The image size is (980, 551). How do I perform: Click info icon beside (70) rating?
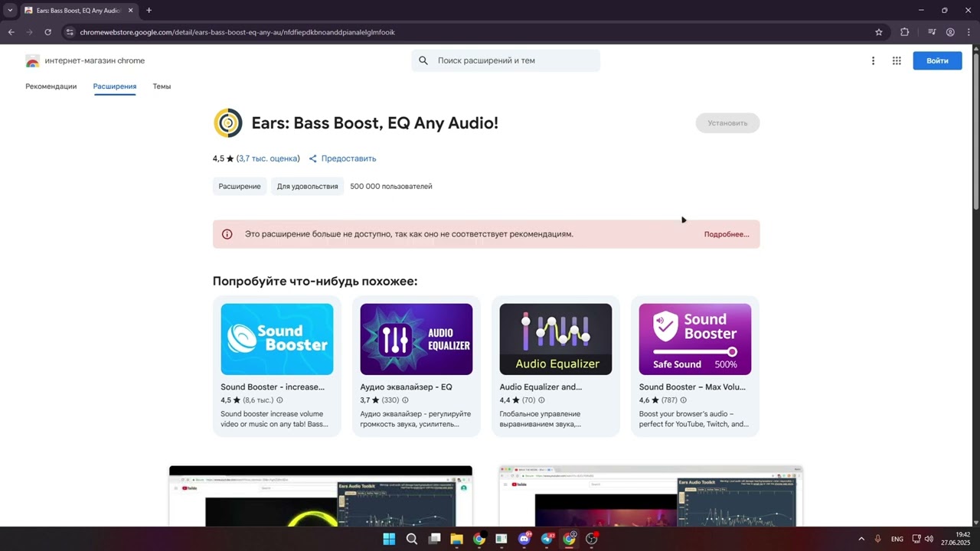541,400
